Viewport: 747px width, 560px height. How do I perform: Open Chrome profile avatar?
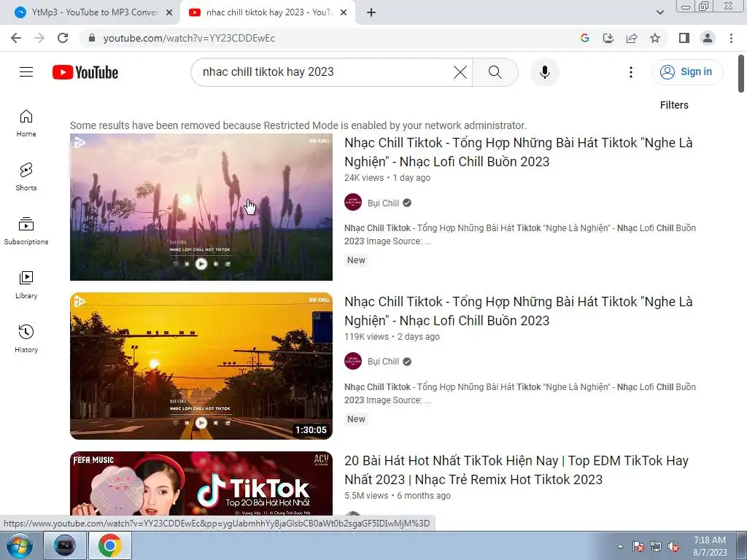[708, 38]
